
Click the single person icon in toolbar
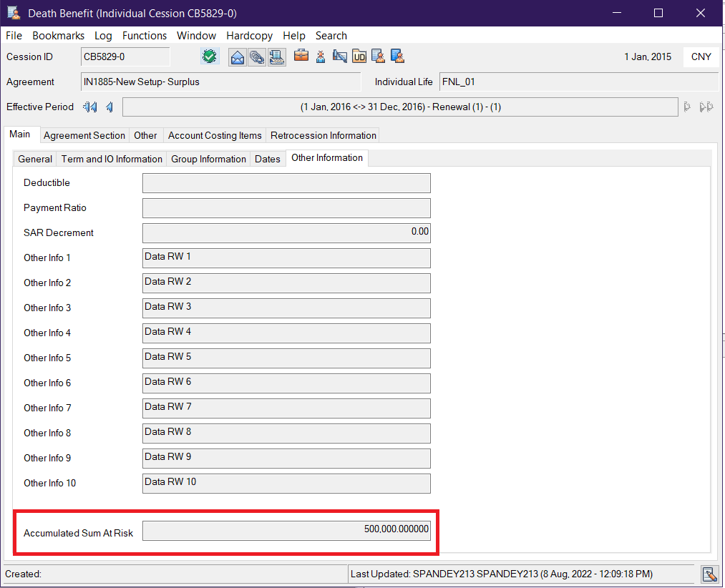tap(321, 57)
